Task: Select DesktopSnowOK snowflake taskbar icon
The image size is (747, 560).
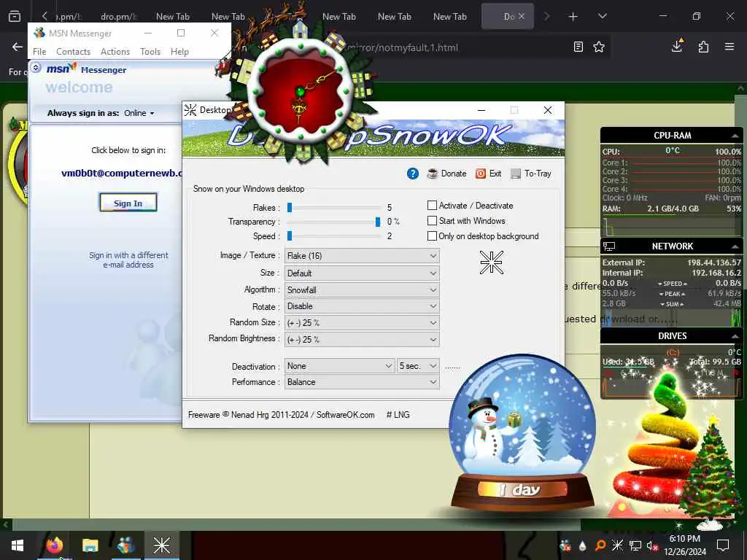Action: (x=161, y=545)
